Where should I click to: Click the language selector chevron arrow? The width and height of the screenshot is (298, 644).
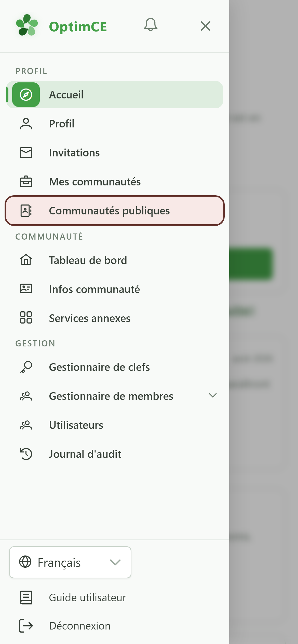[115, 562]
